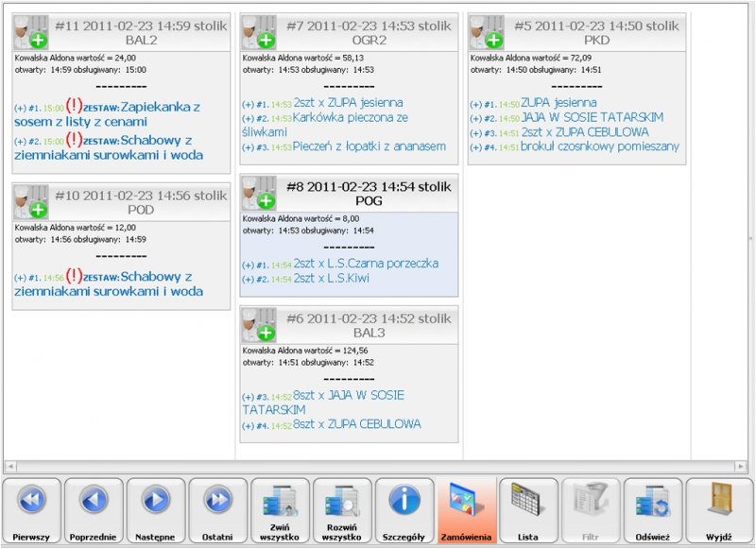Switch to Zamówienia view
The width and height of the screenshot is (756, 549).
coord(467,511)
